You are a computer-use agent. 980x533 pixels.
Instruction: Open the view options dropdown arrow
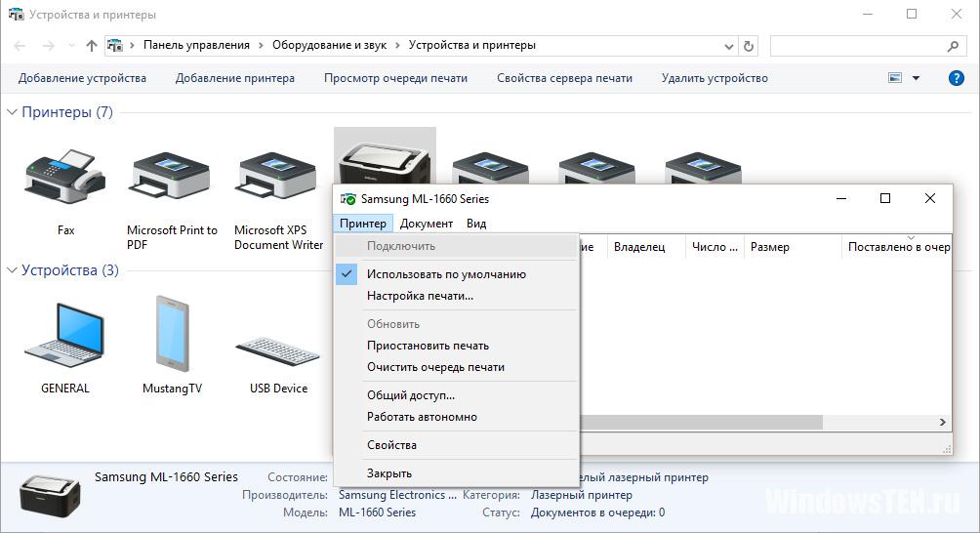(x=916, y=78)
